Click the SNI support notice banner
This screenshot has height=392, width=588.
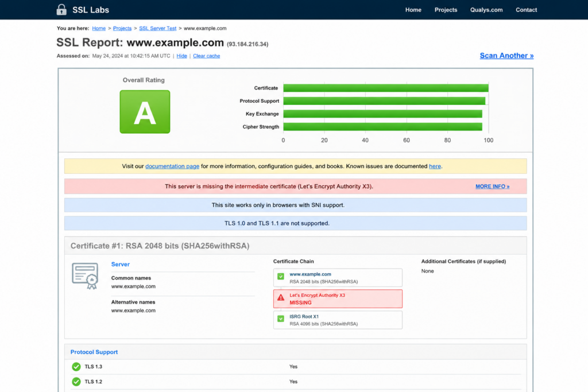[x=296, y=205]
